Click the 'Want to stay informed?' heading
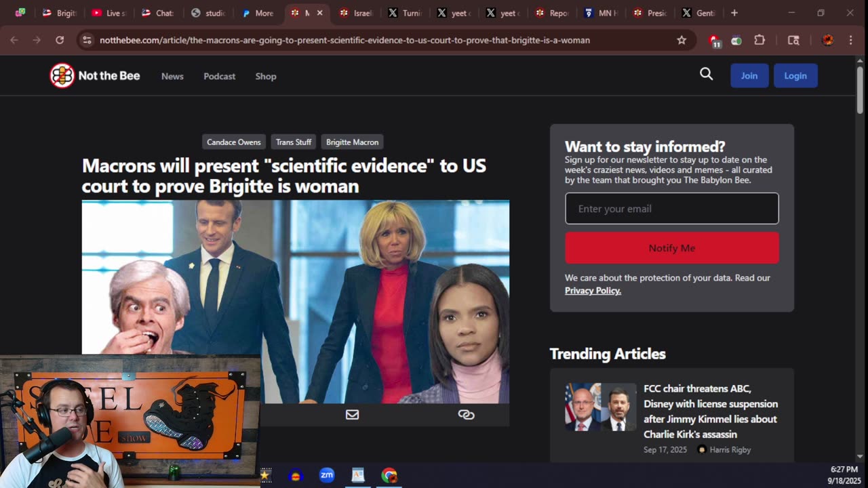This screenshot has width=868, height=488. [x=645, y=146]
